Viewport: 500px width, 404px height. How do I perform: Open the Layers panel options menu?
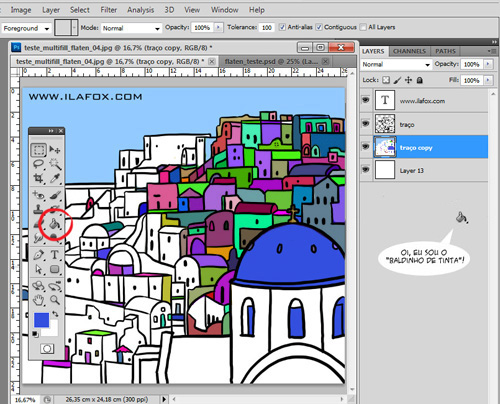click(x=492, y=51)
